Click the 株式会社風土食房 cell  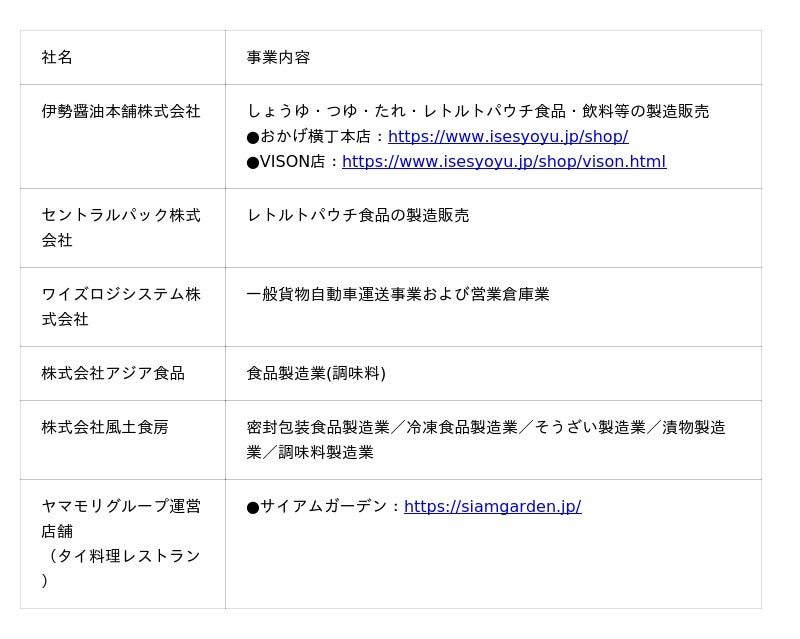click(x=105, y=428)
